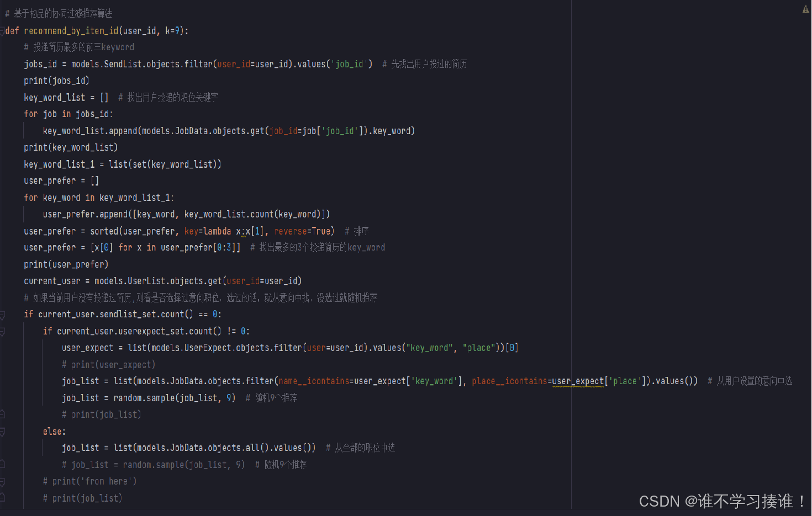Click the 'for job in jobs_id:' line
Image resolution: width=812 pixels, height=516 pixels.
68,114
